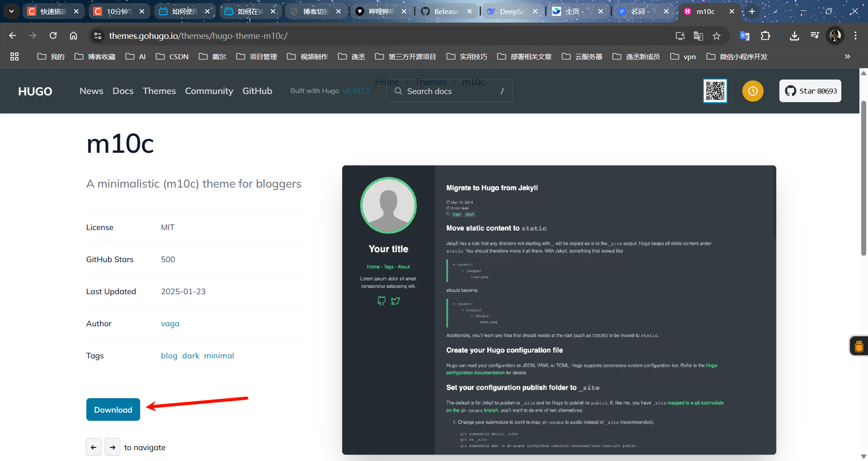Open the Docs menu item
868x461 pixels.
click(123, 91)
